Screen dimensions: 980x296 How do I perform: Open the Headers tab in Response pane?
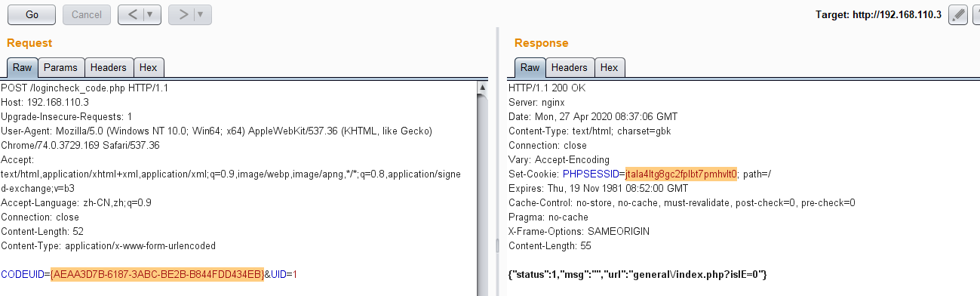click(x=570, y=68)
